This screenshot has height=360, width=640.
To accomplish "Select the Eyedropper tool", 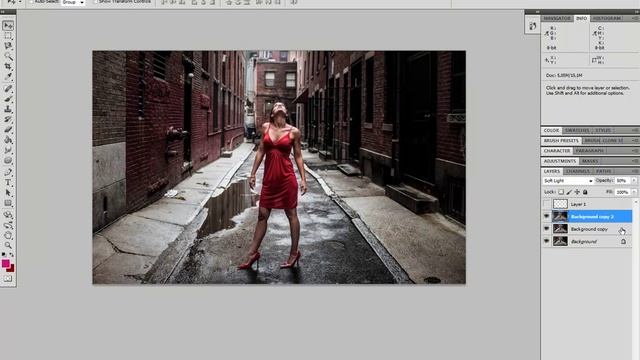I will (8, 76).
